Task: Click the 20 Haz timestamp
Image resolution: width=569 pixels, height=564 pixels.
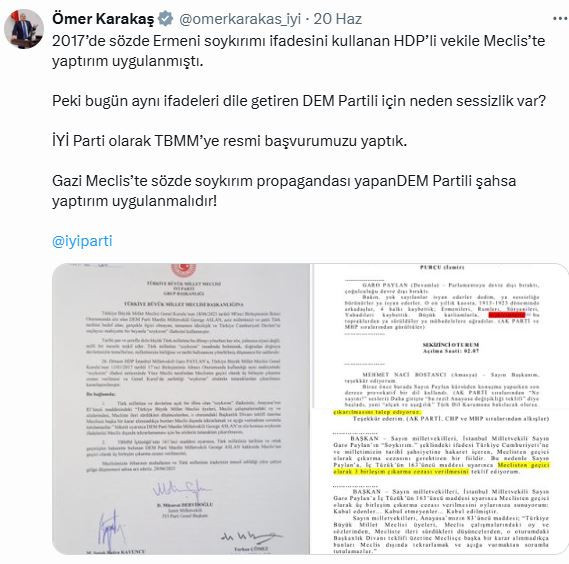Action: pyautogui.click(x=337, y=19)
